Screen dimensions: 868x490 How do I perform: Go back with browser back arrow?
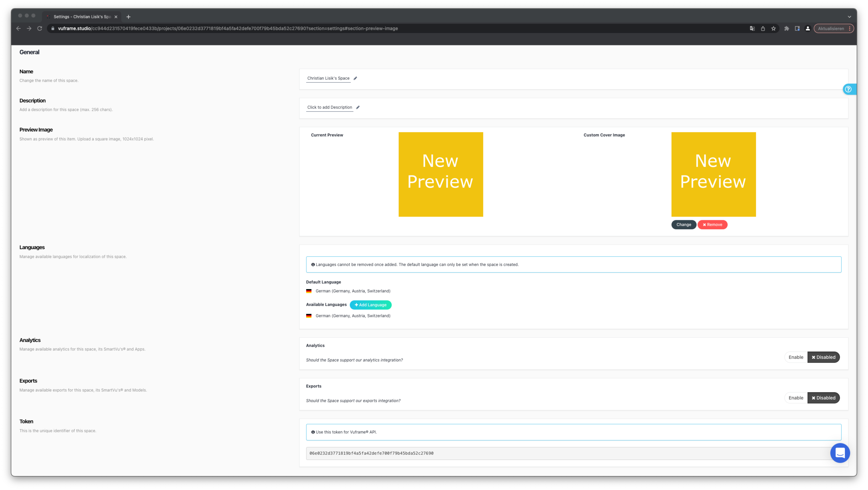18,29
